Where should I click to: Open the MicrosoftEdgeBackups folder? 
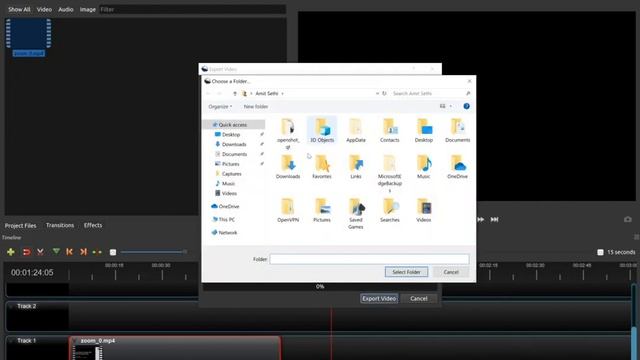click(x=389, y=173)
